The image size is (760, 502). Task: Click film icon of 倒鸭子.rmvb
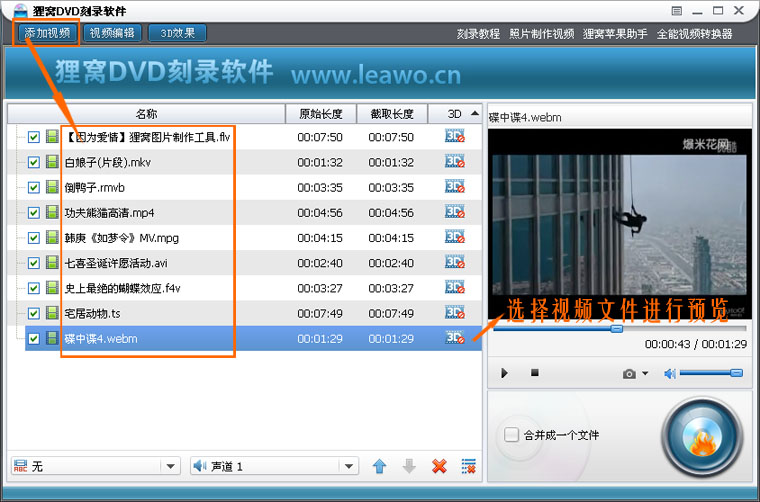pyautogui.click(x=52, y=187)
